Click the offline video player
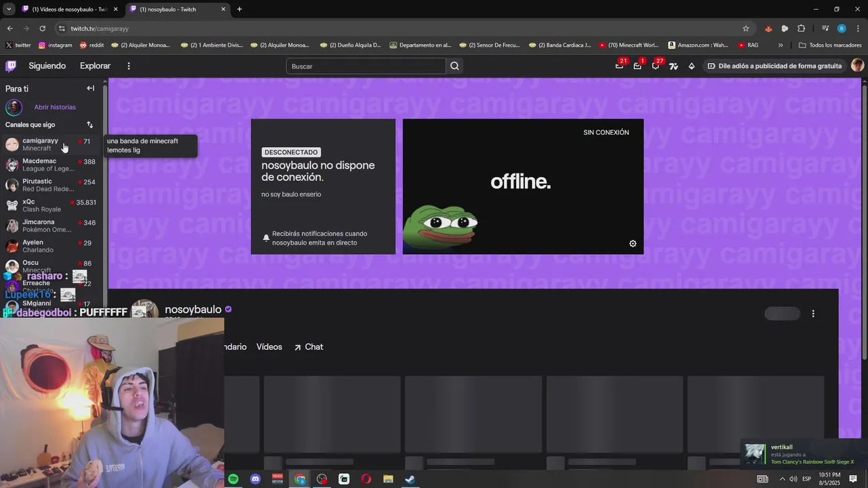This screenshot has height=488, width=868. pos(523,186)
